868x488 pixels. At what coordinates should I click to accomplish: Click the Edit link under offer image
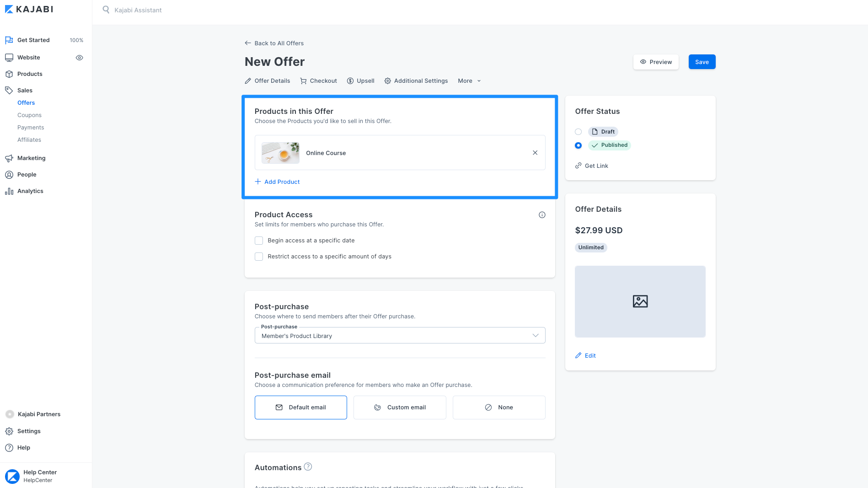tap(590, 355)
